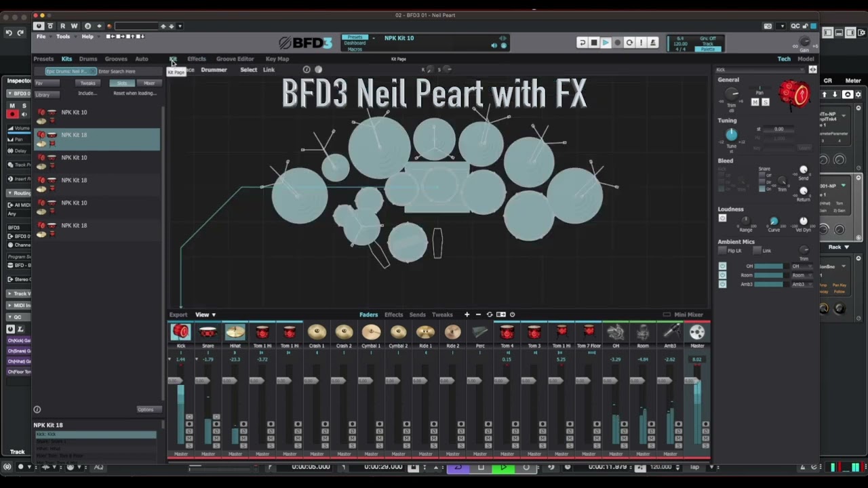Select the Snare channel icon in mixer
868x488 pixels.
click(x=208, y=332)
